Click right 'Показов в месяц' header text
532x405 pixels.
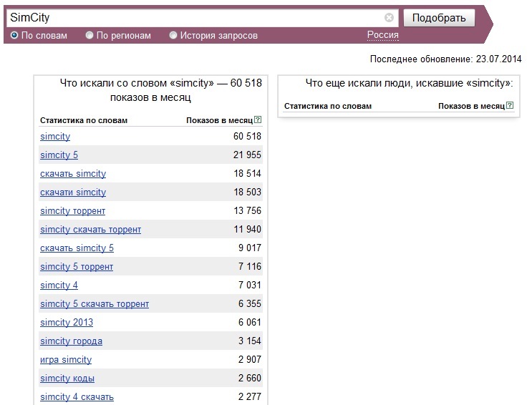click(472, 106)
